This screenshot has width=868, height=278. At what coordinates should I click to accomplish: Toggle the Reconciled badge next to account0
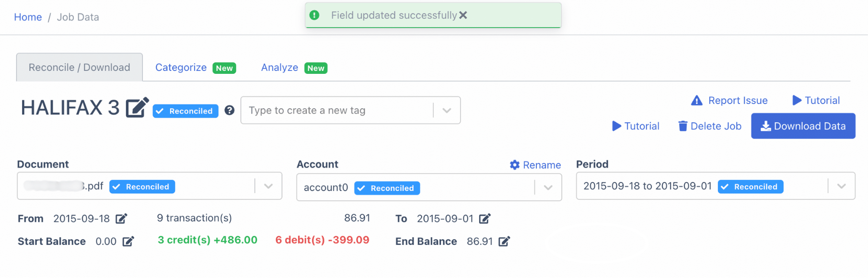coord(387,188)
